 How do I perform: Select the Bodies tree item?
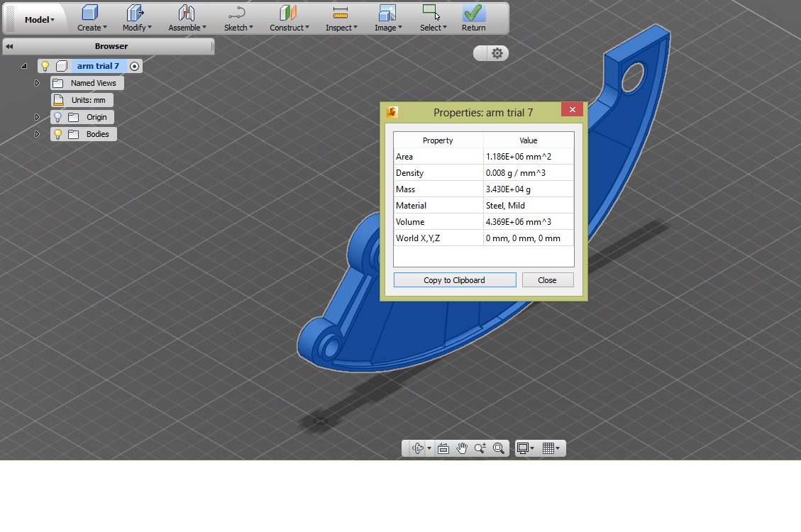click(x=98, y=134)
